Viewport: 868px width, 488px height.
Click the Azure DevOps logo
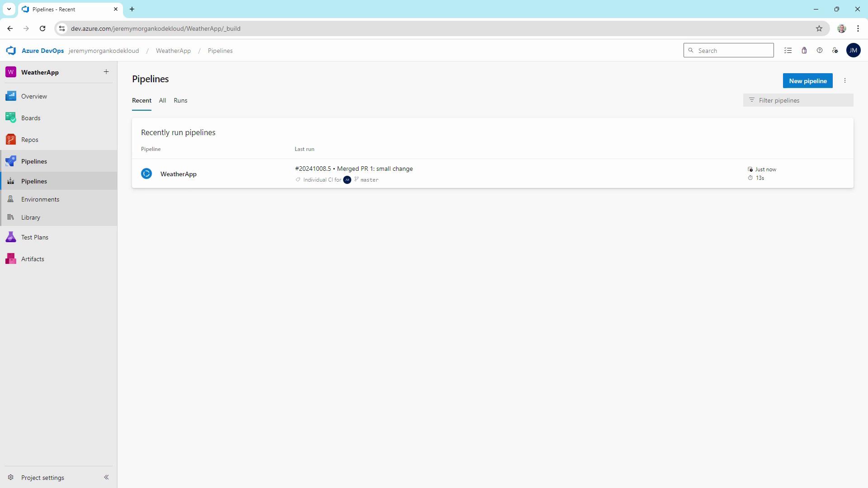point(11,51)
